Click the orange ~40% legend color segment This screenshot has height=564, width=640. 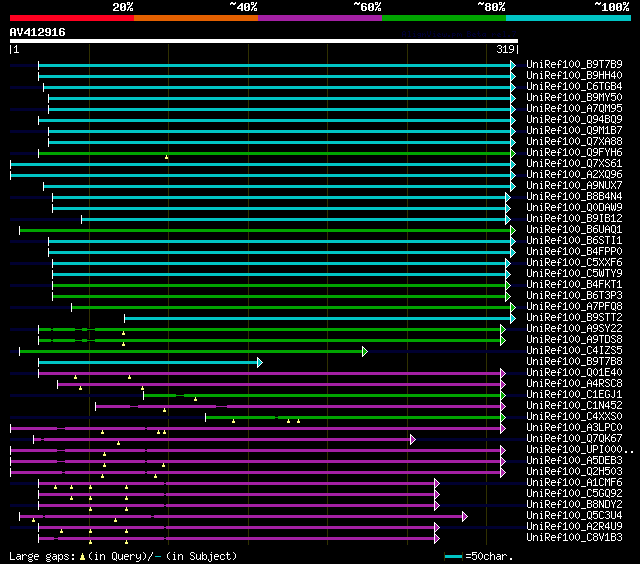pos(195,18)
